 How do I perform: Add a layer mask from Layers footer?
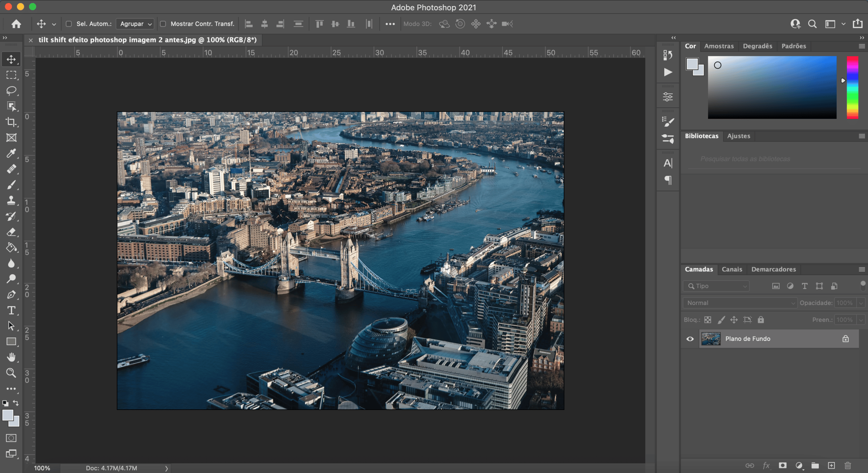[x=782, y=466]
